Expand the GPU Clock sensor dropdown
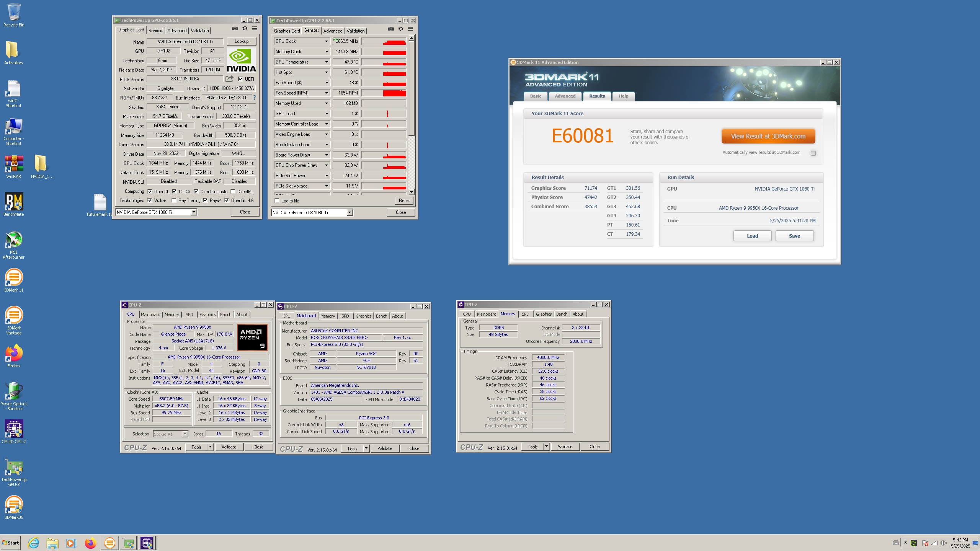The image size is (980, 551). pos(327,41)
